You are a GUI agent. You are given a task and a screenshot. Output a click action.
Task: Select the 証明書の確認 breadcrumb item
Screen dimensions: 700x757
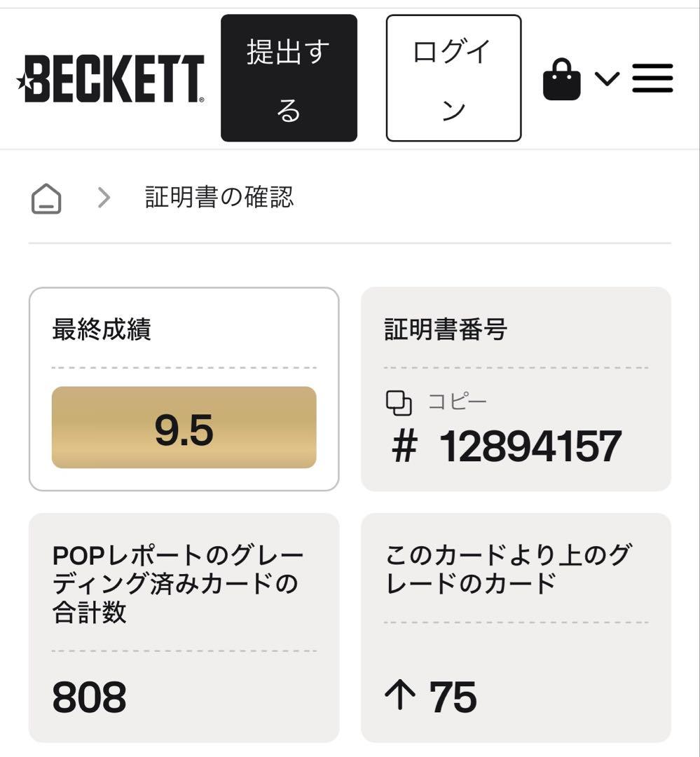pos(219,198)
